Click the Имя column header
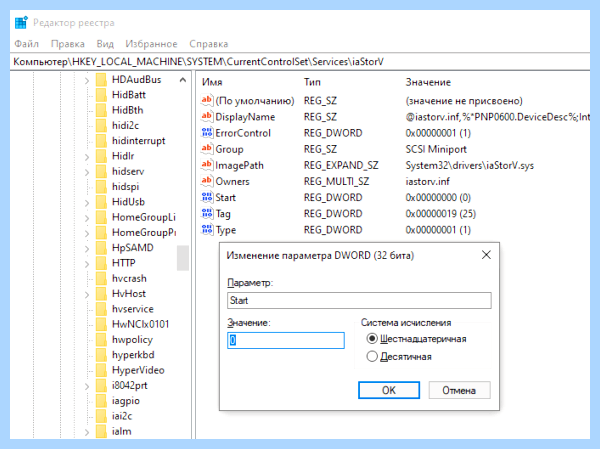The width and height of the screenshot is (600, 449). tap(212, 82)
